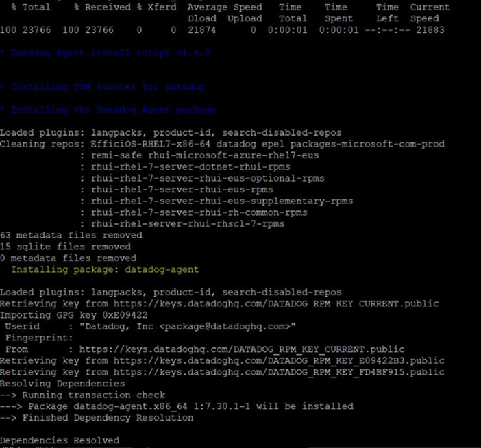
Task: Click the 'Average Speed' column header
Action: coord(225,7)
